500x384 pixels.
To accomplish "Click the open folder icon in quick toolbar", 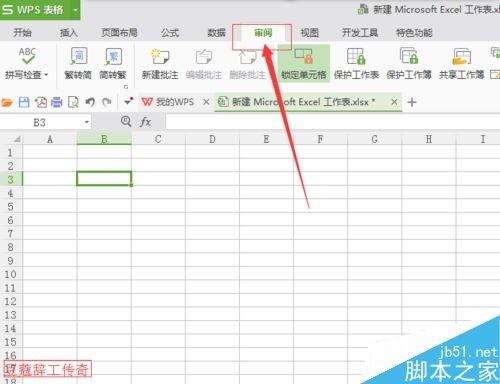I will pyautogui.click(x=7, y=102).
